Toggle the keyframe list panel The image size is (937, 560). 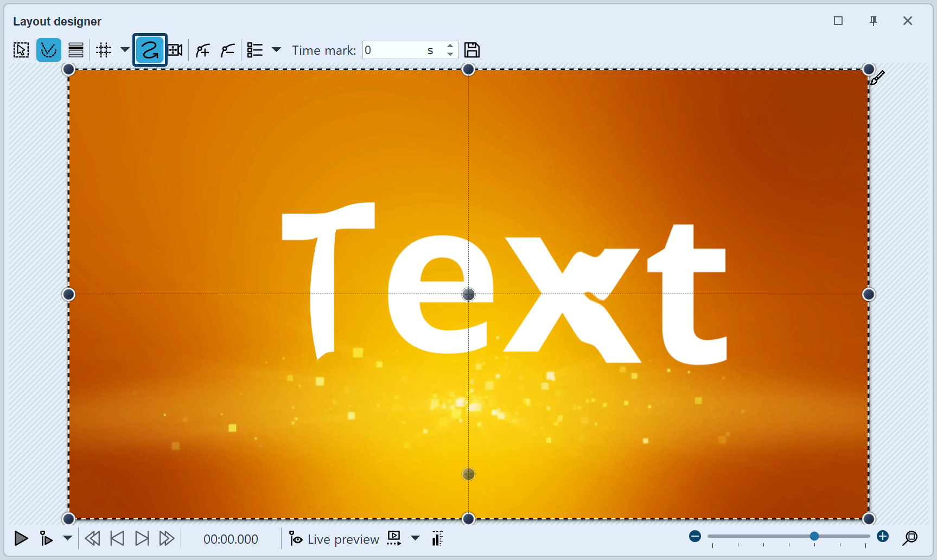(x=254, y=50)
